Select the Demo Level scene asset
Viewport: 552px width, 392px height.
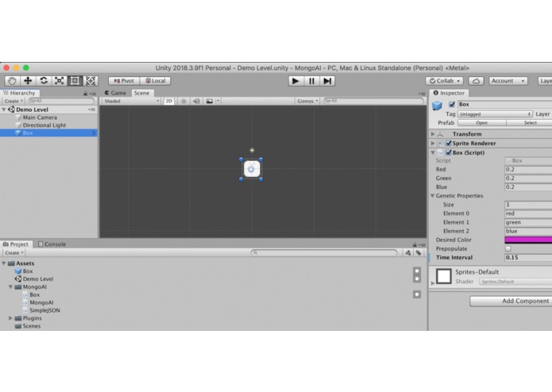(38, 279)
